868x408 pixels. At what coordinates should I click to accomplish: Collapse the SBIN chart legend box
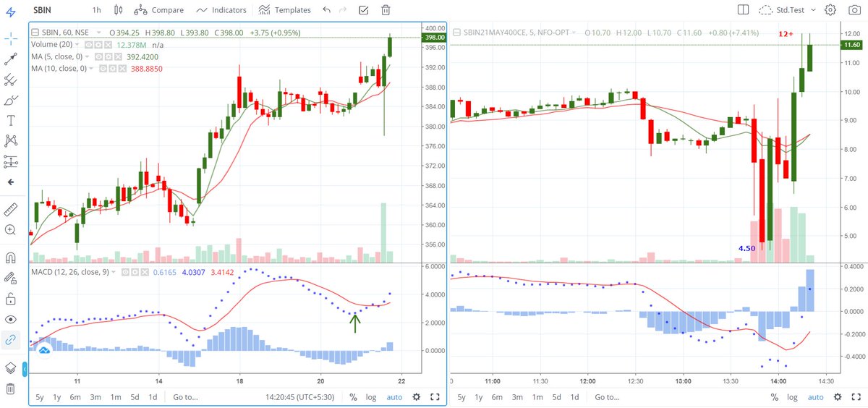point(34,33)
